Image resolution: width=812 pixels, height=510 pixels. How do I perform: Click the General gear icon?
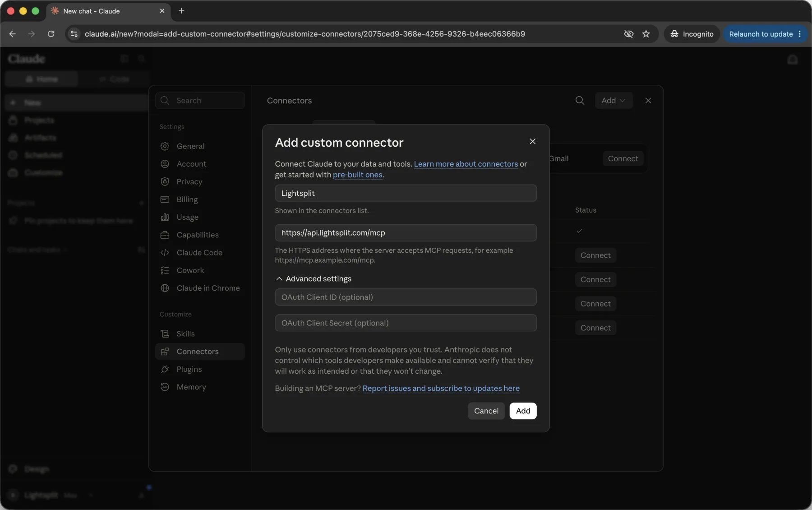[165, 146]
